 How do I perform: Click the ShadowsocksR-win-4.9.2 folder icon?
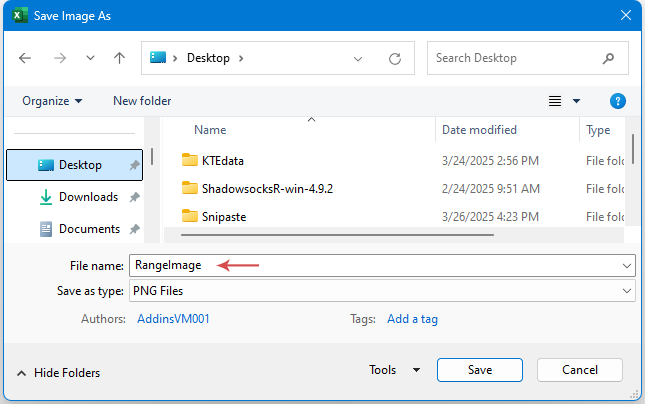(190, 188)
